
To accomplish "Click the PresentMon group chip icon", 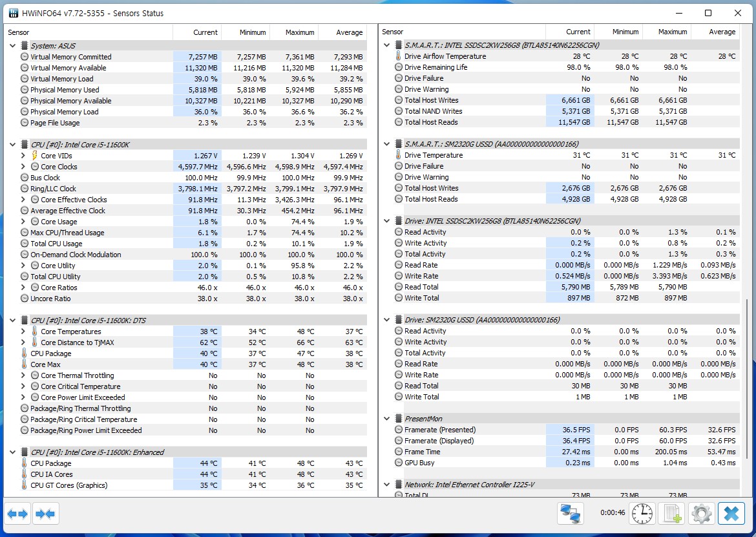I will click(x=398, y=418).
